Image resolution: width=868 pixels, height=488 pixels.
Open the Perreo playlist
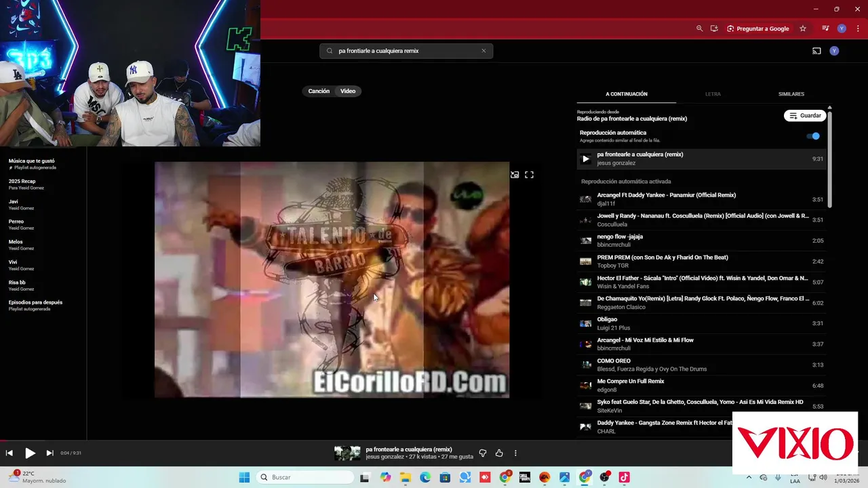(21, 224)
